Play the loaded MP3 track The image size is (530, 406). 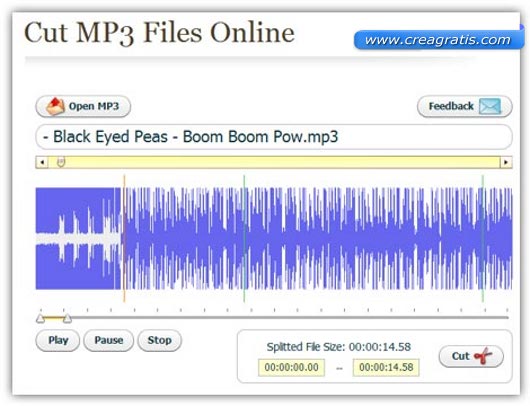tap(58, 340)
